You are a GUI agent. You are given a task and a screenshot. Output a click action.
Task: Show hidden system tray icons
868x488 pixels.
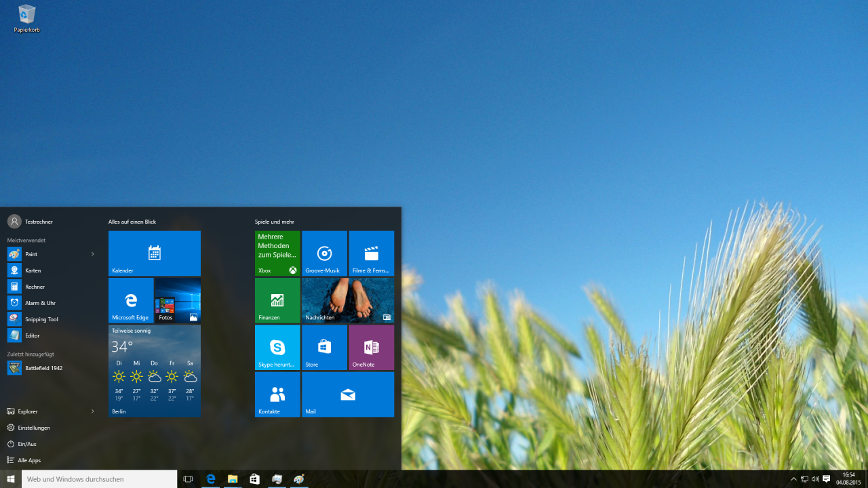tap(794, 479)
